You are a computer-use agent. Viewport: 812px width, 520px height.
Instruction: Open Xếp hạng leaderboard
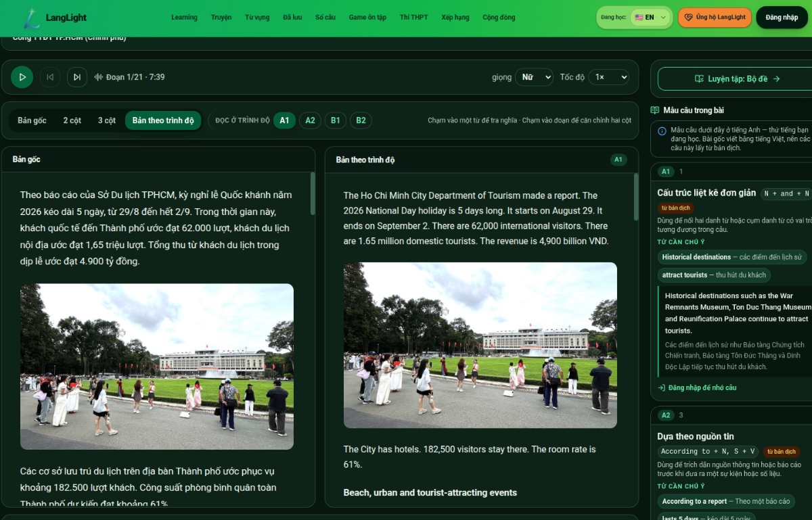pyautogui.click(x=455, y=18)
